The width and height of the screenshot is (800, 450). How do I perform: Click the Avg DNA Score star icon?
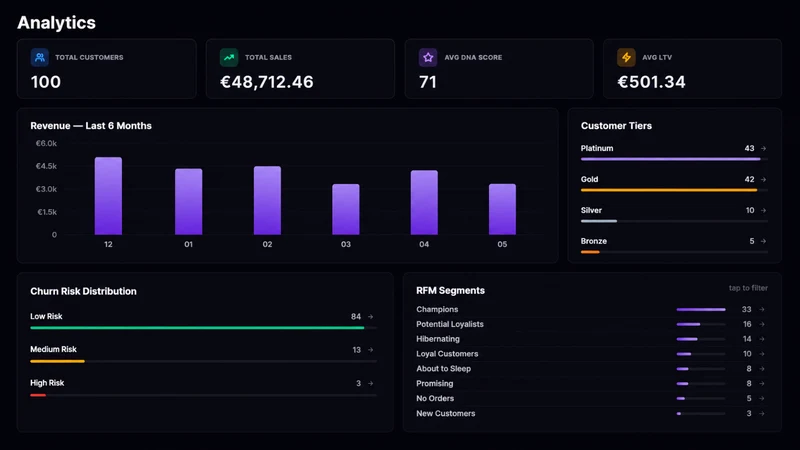coord(428,57)
